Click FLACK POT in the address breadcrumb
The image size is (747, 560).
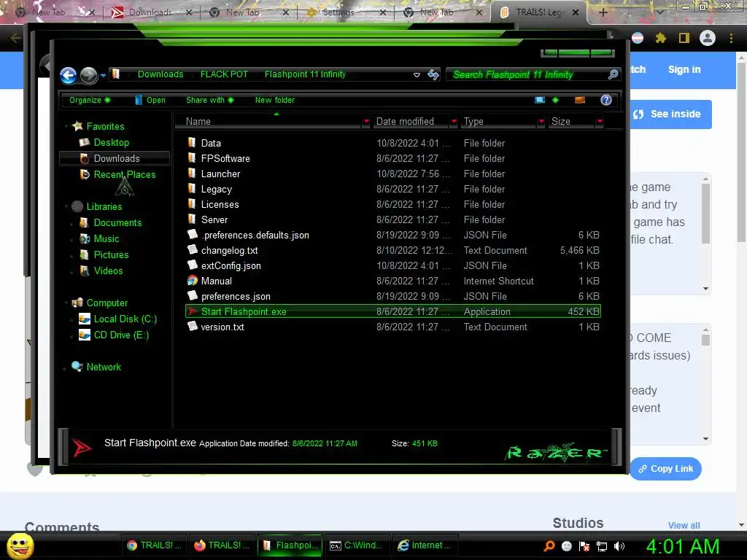click(224, 74)
